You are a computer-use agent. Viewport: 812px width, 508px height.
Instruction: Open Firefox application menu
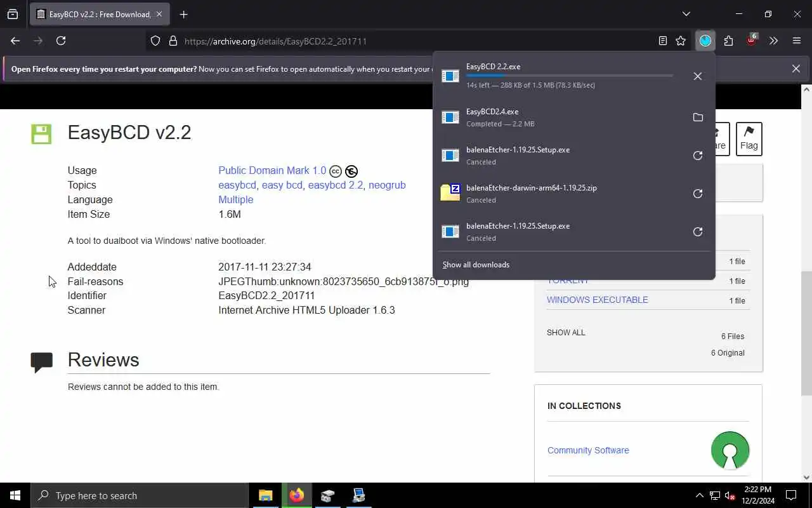click(x=797, y=41)
